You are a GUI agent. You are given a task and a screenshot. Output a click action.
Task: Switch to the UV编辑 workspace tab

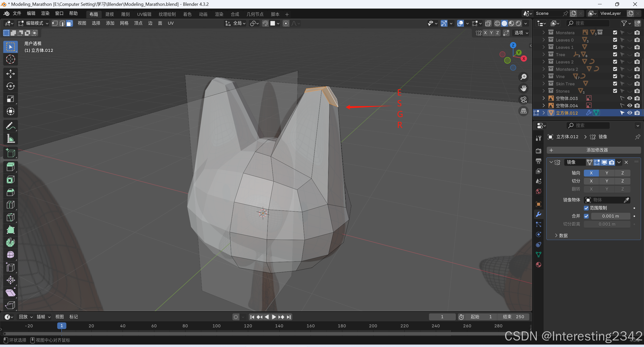click(144, 14)
